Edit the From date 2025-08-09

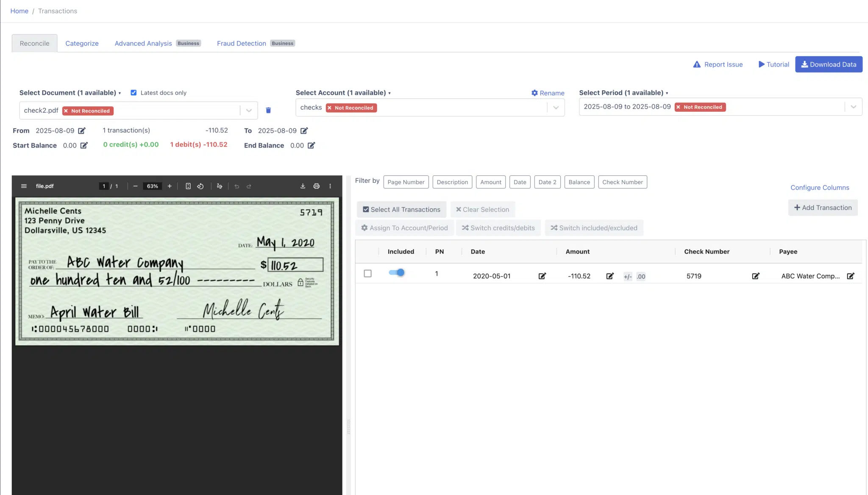[x=82, y=131]
